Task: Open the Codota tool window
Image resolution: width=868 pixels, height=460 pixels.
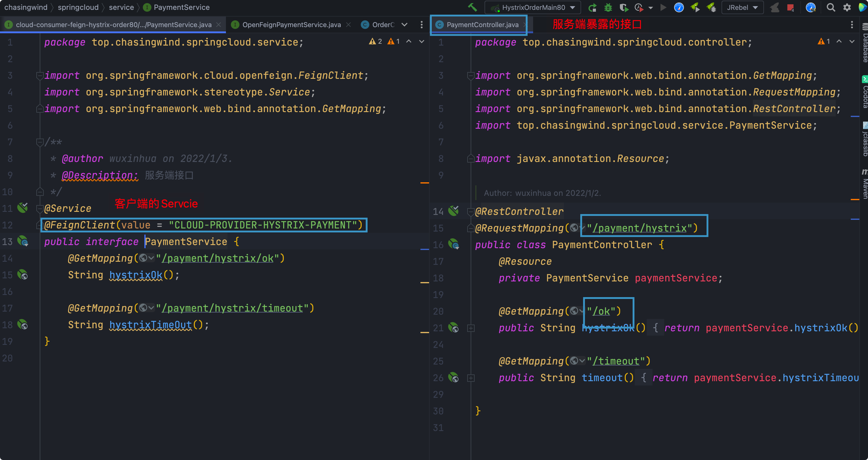Action: (x=864, y=92)
